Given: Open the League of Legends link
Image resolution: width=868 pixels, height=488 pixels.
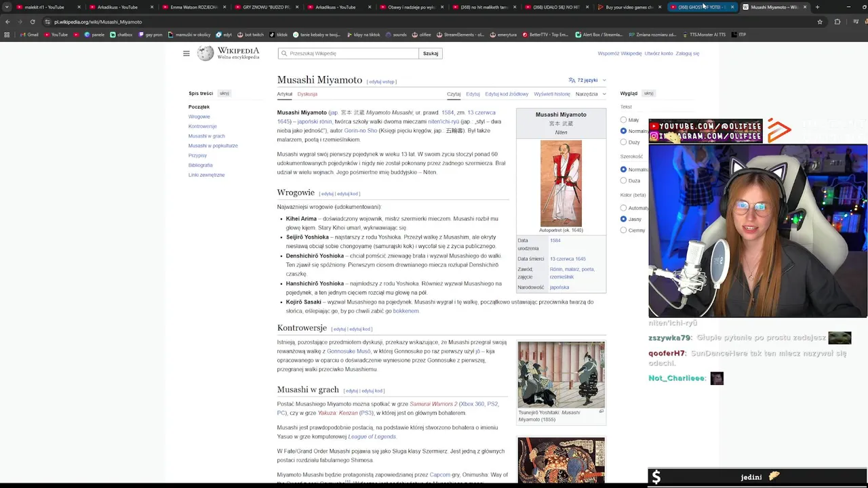Looking at the screenshot, I should [372, 436].
